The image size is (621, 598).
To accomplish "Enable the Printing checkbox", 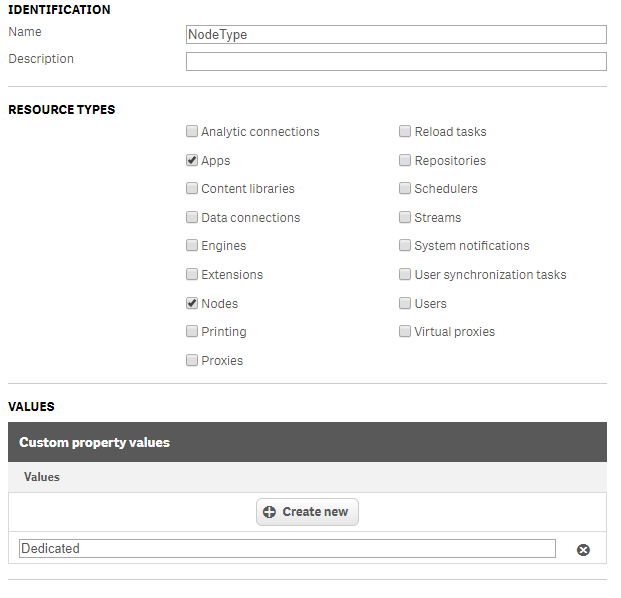I will (x=192, y=331).
